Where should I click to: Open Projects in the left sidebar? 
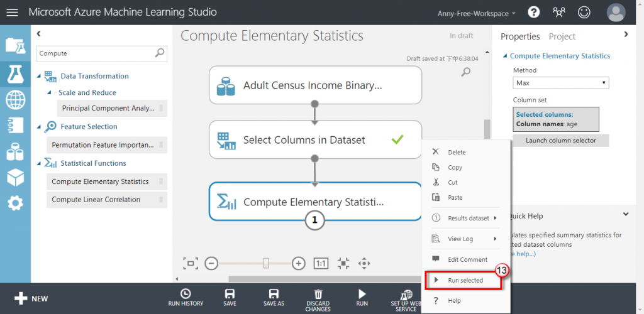[15, 45]
